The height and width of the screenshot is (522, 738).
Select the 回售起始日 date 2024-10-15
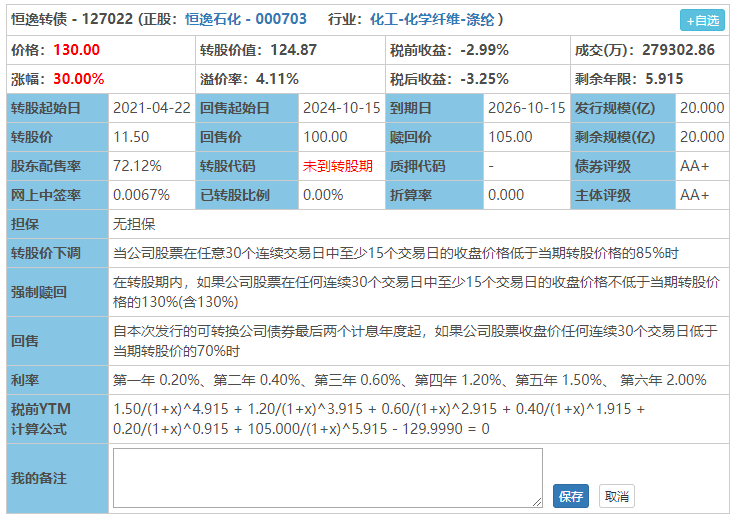[x=341, y=108]
